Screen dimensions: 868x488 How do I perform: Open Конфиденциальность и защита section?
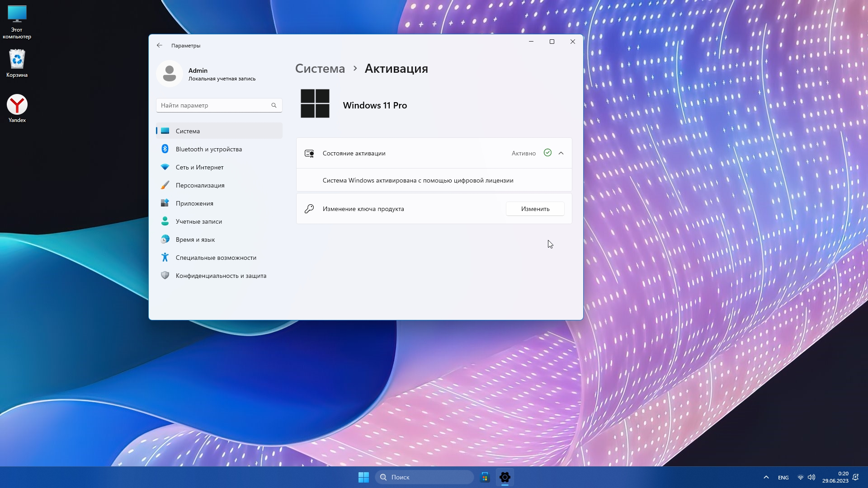[221, 276]
